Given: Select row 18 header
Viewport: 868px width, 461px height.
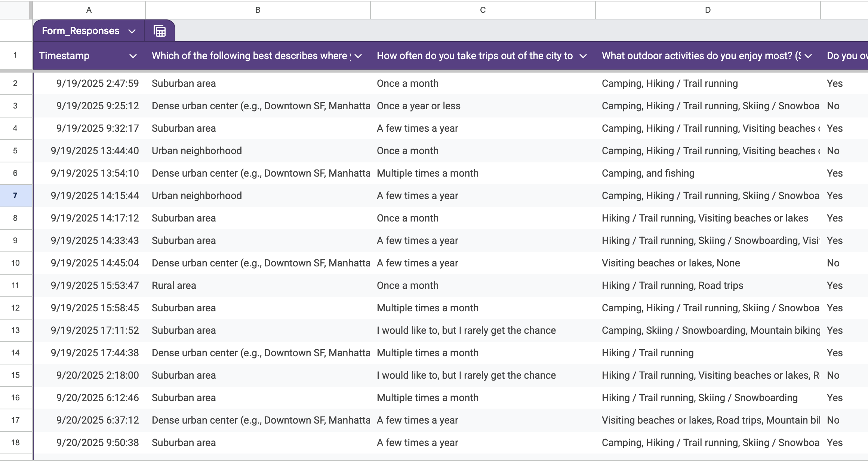Looking at the screenshot, I should coord(15,443).
